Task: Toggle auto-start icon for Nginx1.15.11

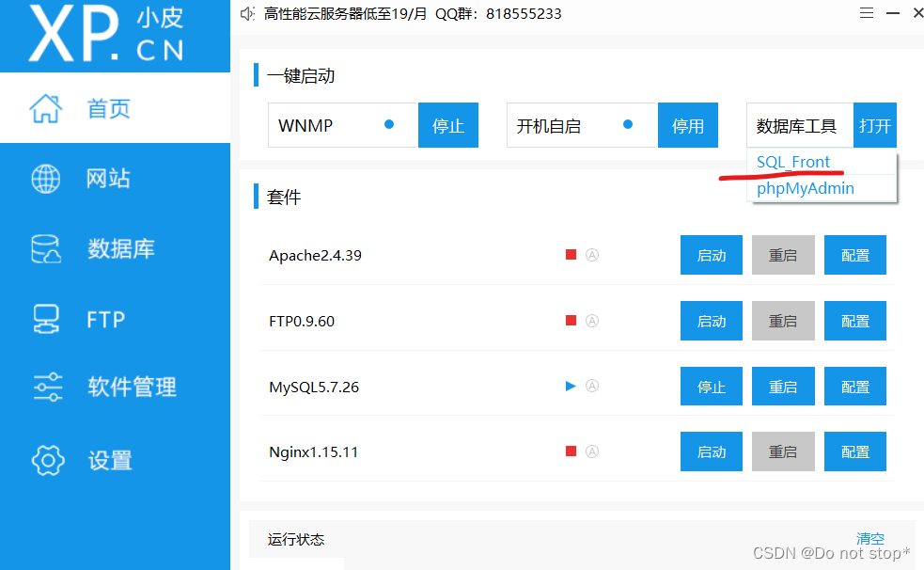Action: click(x=592, y=451)
